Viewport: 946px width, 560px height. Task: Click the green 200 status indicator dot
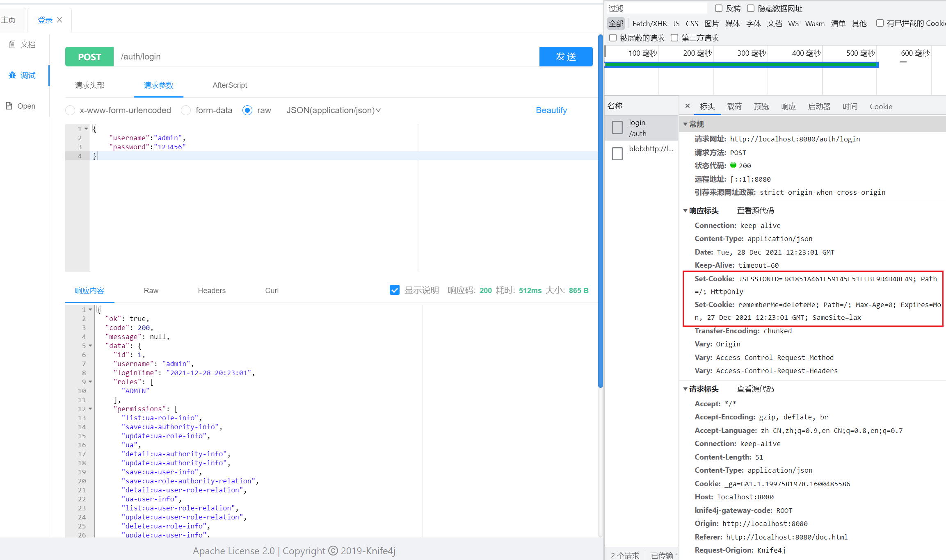pyautogui.click(x=733, y=165)
